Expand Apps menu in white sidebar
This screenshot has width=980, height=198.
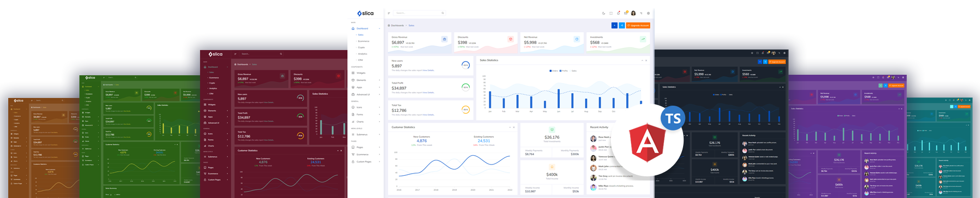click(x=366, y=87)
